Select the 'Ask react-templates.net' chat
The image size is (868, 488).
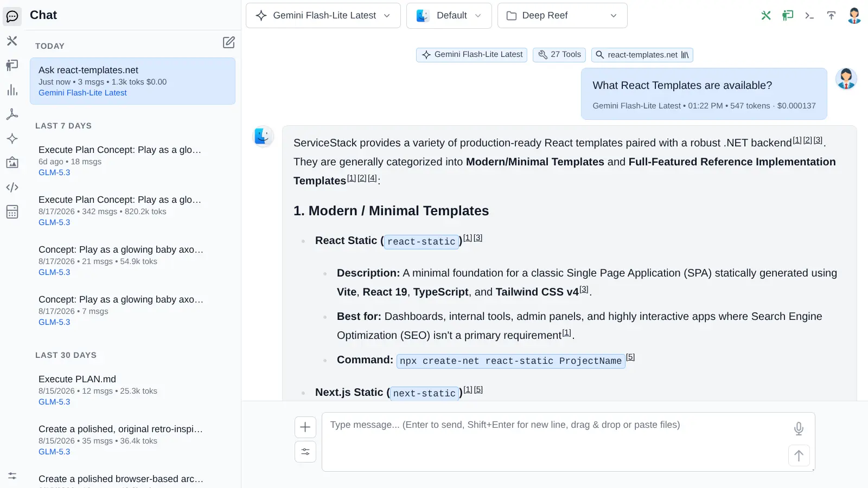pos(132,81)
